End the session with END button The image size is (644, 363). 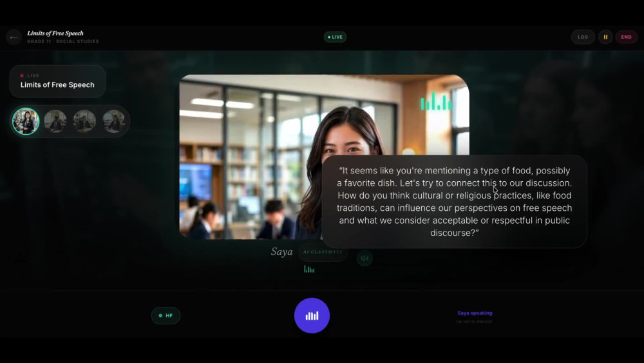627,37
